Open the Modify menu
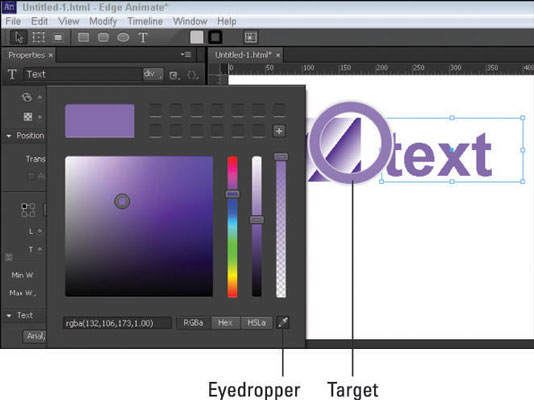This screenshot has width=534, height=400. click(x=103, y=21)
